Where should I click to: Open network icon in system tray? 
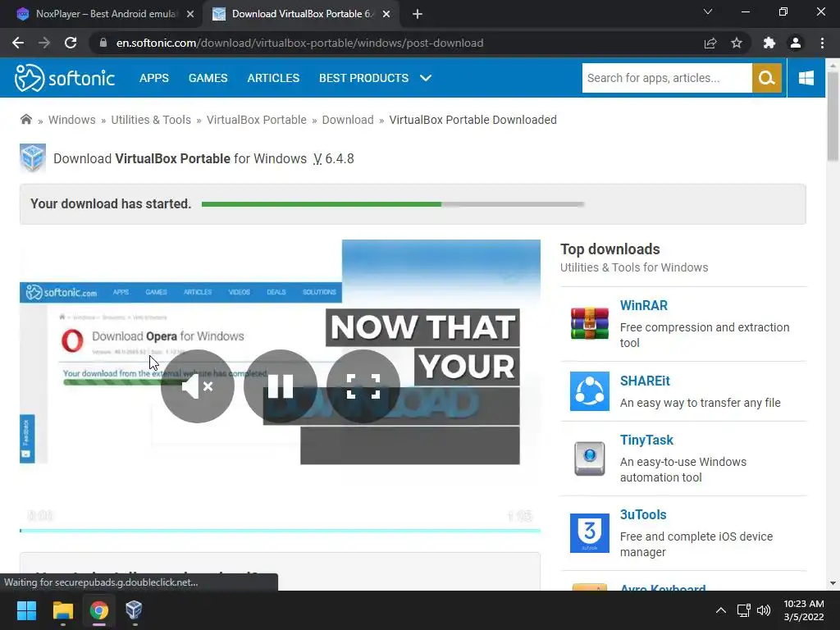coord(743,610)
